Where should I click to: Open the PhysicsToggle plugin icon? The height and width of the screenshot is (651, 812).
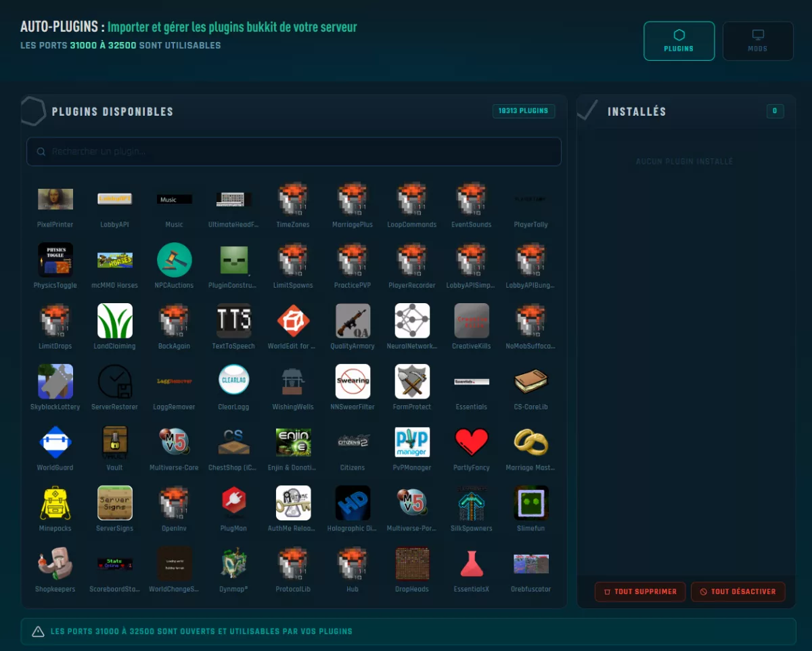tap(55, 260)
